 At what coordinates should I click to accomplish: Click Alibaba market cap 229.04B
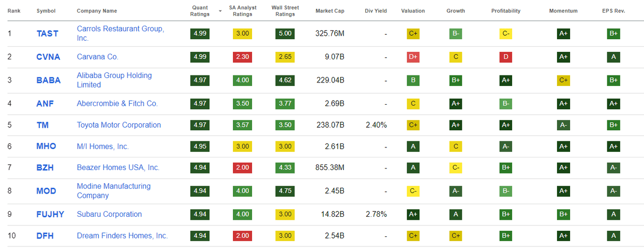coord(330,80)
